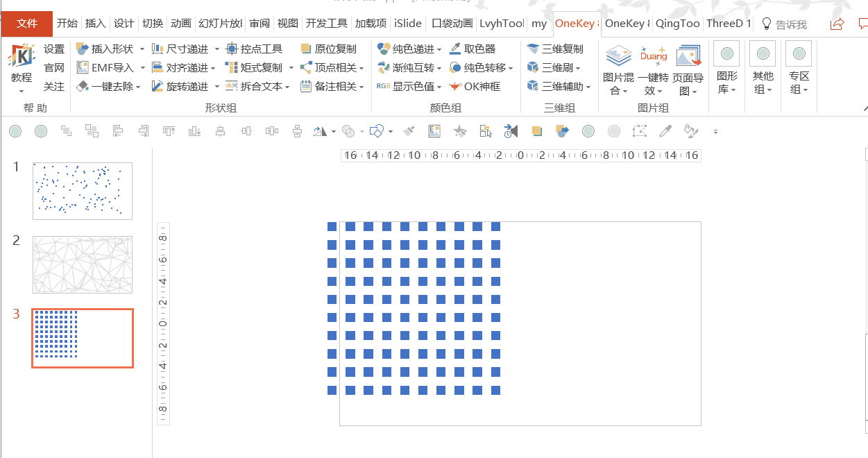
Task: Click the 官网 official website button
Action: (x=54, y=68)
